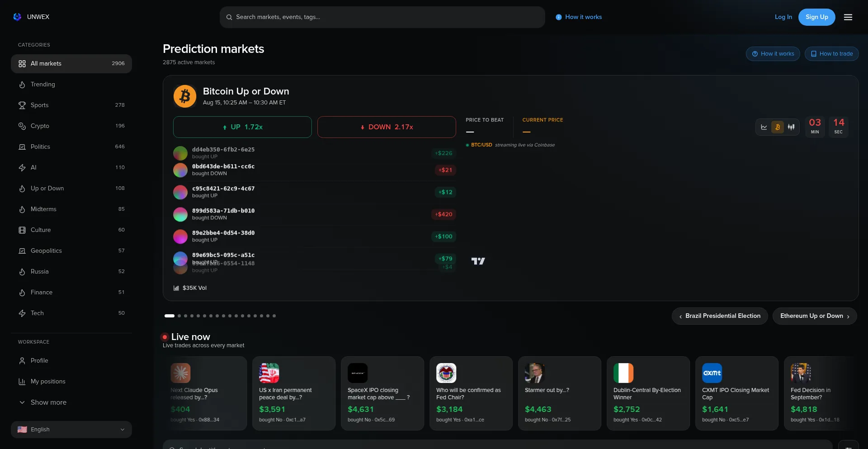Open the Sports category
868x449 pixels.
[71, 105]
